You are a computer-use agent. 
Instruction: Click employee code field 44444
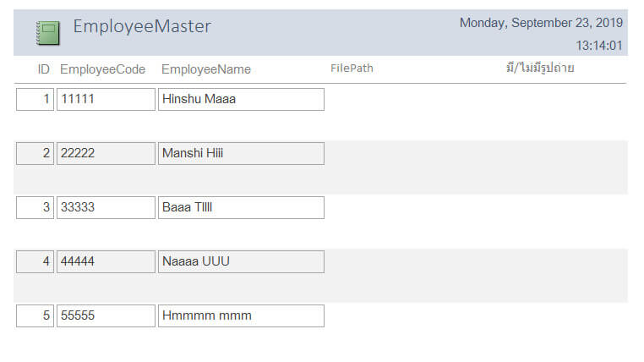(x=106, y=261)
